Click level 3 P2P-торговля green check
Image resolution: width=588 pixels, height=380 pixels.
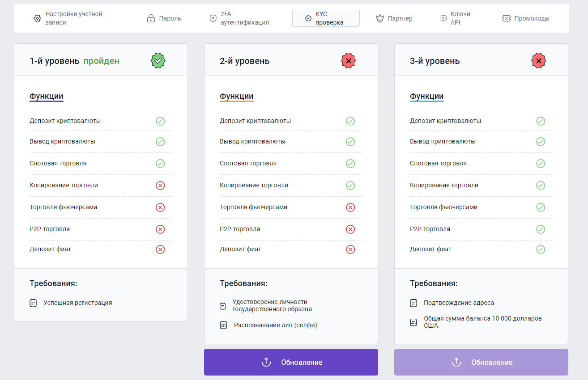point(541,229)
